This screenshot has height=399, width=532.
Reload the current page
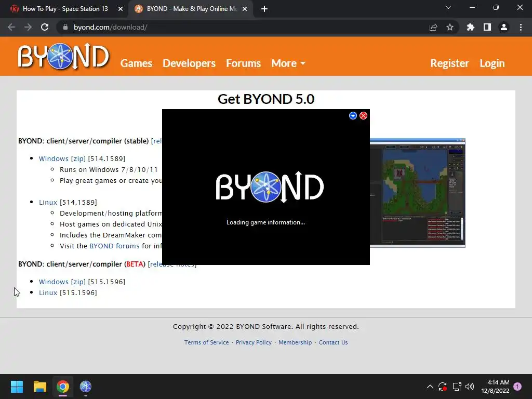(45, 27)
